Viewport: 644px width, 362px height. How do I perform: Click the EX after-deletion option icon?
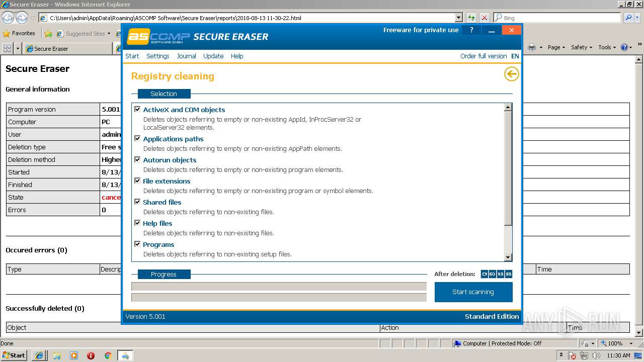pyautogui.click(x=485, y=274)
